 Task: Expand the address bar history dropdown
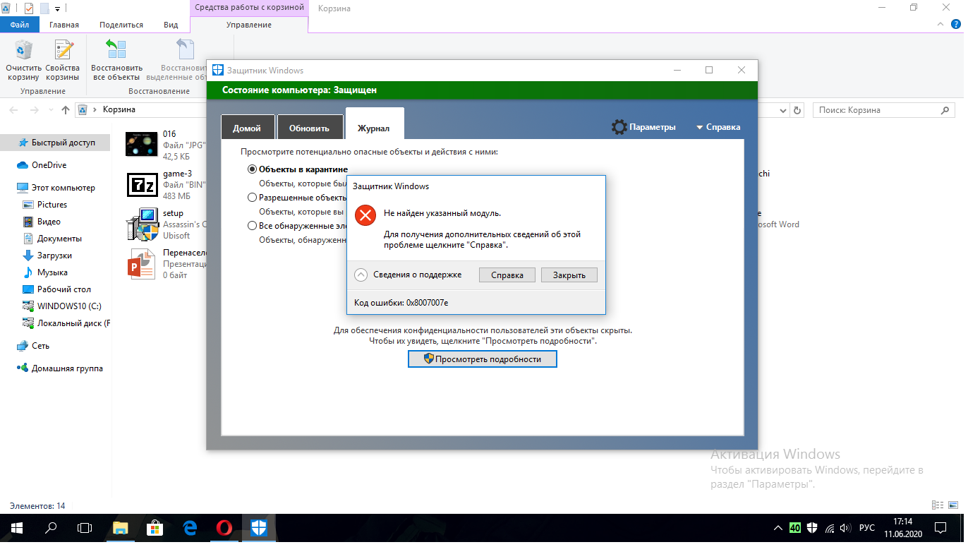tap(782, 110)
